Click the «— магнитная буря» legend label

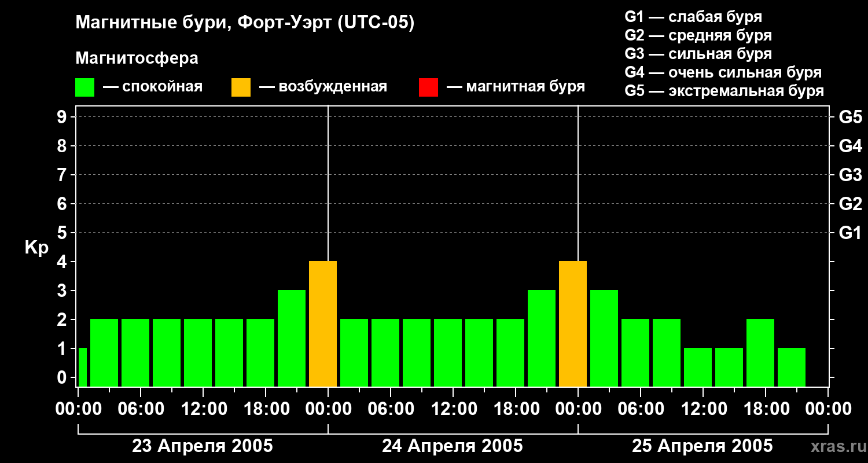[x=516, y=87]
